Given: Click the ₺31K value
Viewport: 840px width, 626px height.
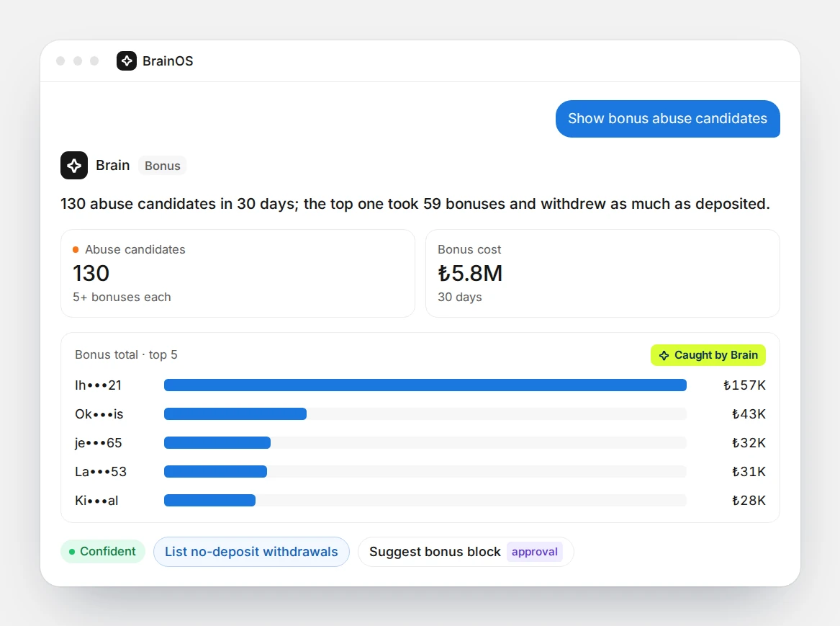Looking at the screenshot, I should click(x=749, y=472).
